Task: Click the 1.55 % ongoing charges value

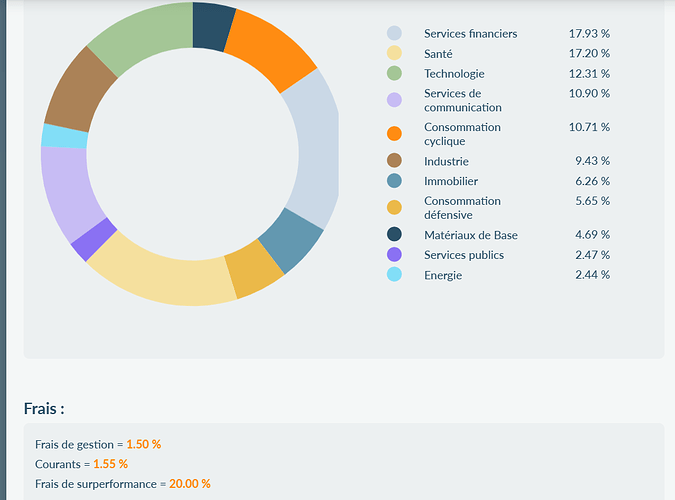Action: [x=111, y=464]
